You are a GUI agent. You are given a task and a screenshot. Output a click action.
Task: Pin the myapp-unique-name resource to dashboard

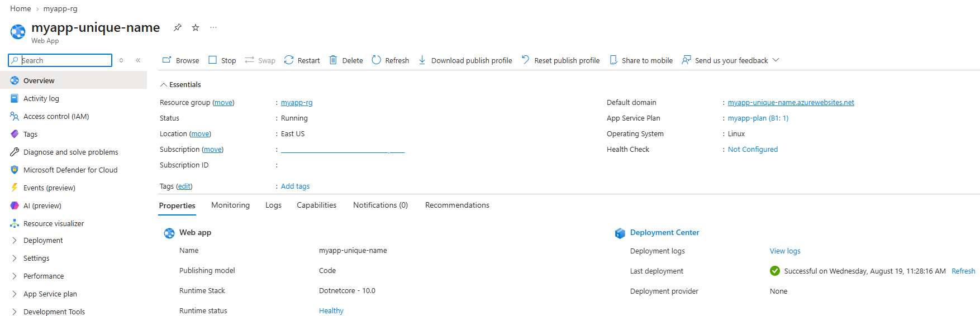pos(177,27)
